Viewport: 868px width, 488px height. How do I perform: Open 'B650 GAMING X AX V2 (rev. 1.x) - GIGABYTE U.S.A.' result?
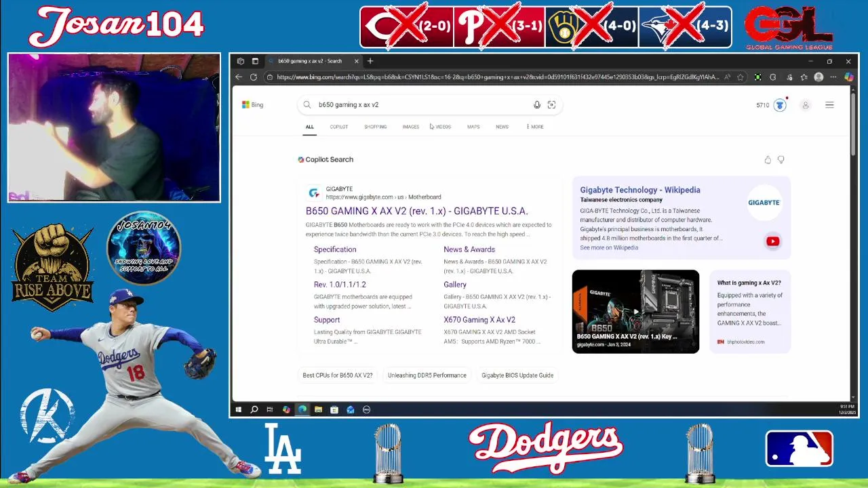(416, 211)
